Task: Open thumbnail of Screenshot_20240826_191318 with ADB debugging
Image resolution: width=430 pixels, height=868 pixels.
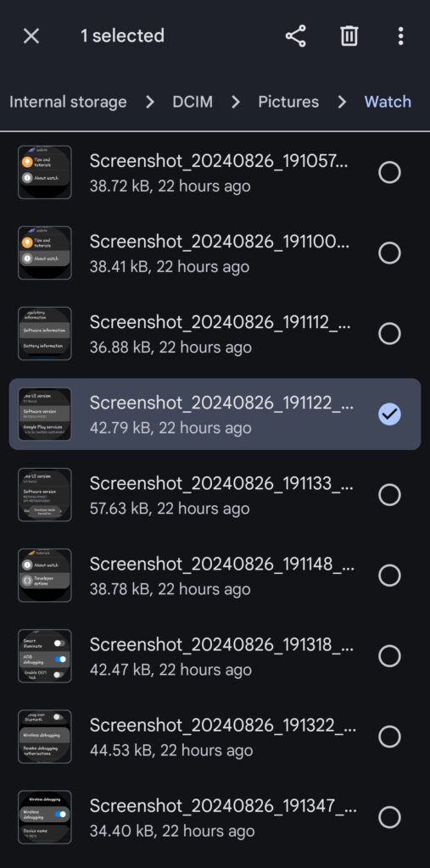Action: pyautogui.click(x=45, y=656)
